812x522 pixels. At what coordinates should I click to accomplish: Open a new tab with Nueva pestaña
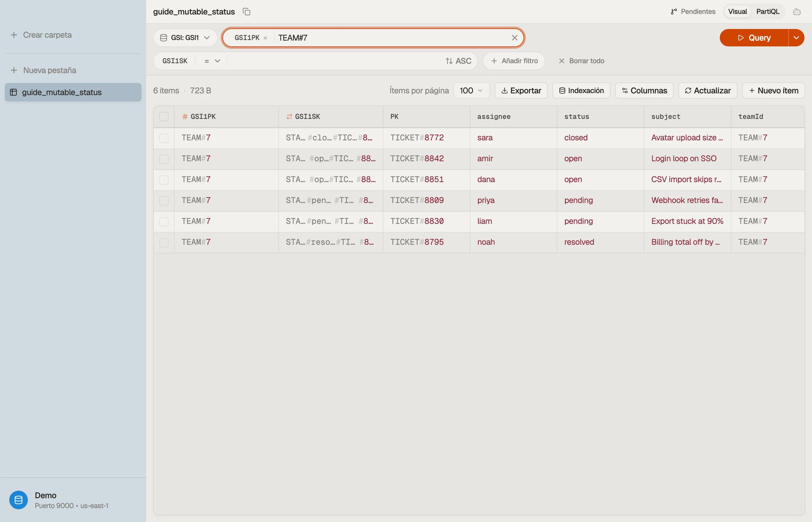[43, 70]
